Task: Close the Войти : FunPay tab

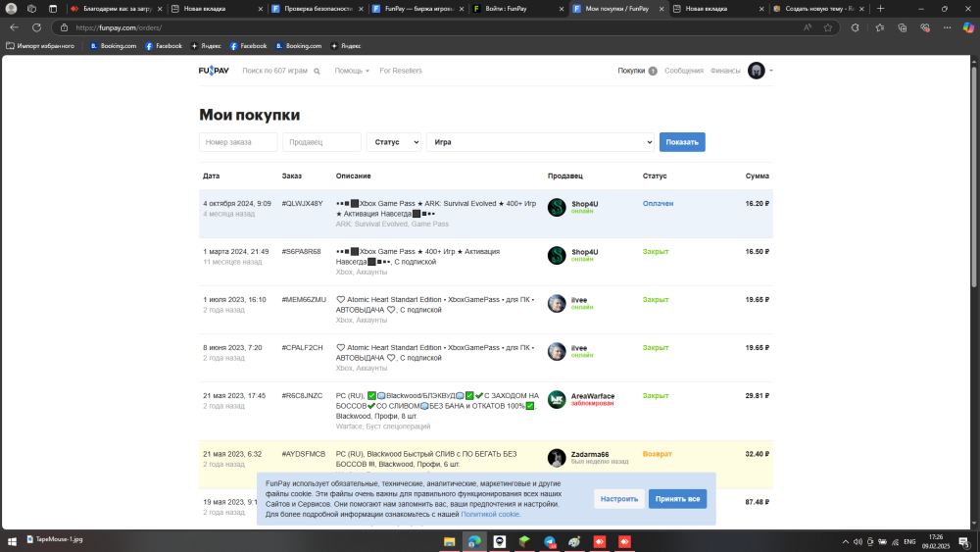Action: [x=561, y=9]
